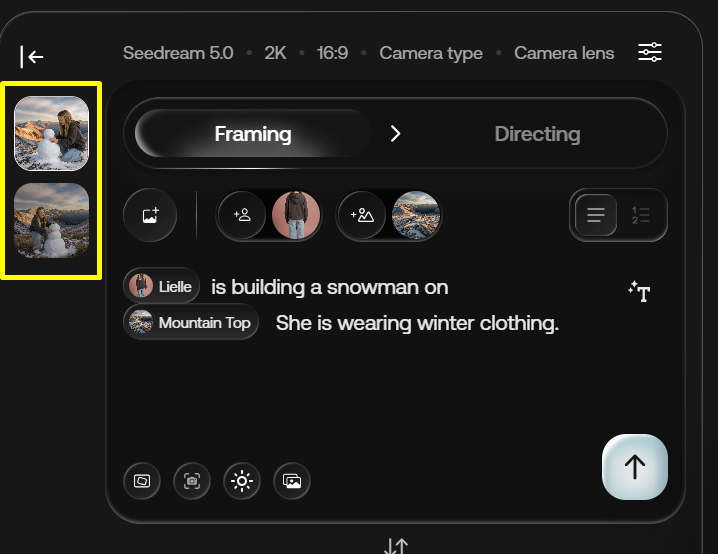Select the Framing tab

[253, 134]
